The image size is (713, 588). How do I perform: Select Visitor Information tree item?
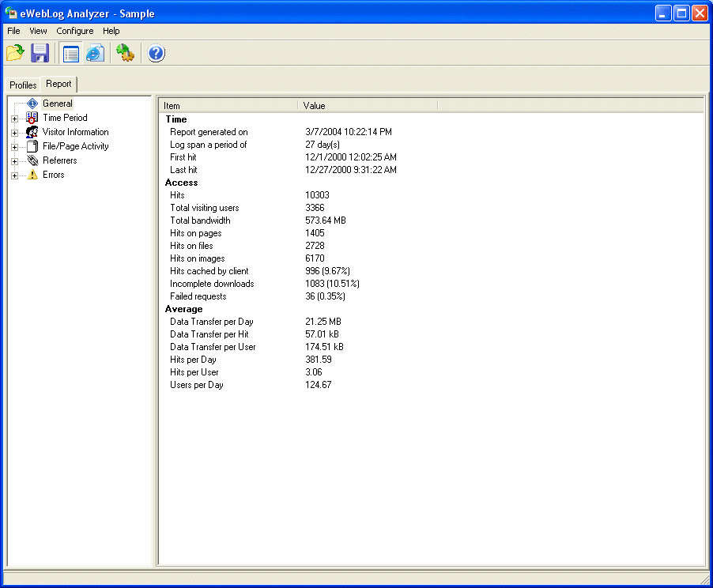[75, 132]
